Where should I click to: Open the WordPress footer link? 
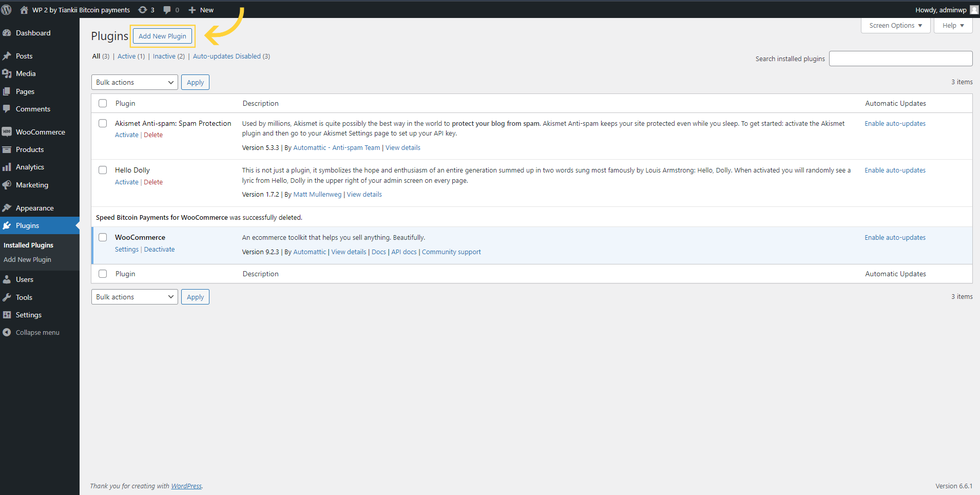pos(186,486)
